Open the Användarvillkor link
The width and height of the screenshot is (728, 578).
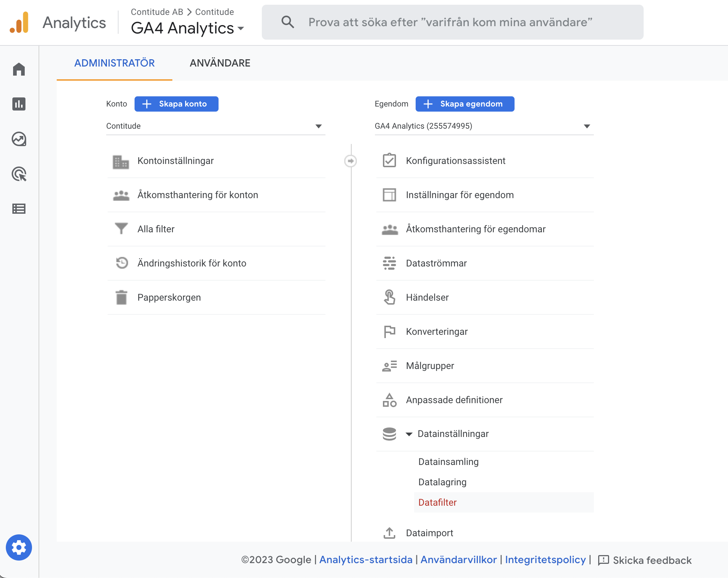(459, 560)
